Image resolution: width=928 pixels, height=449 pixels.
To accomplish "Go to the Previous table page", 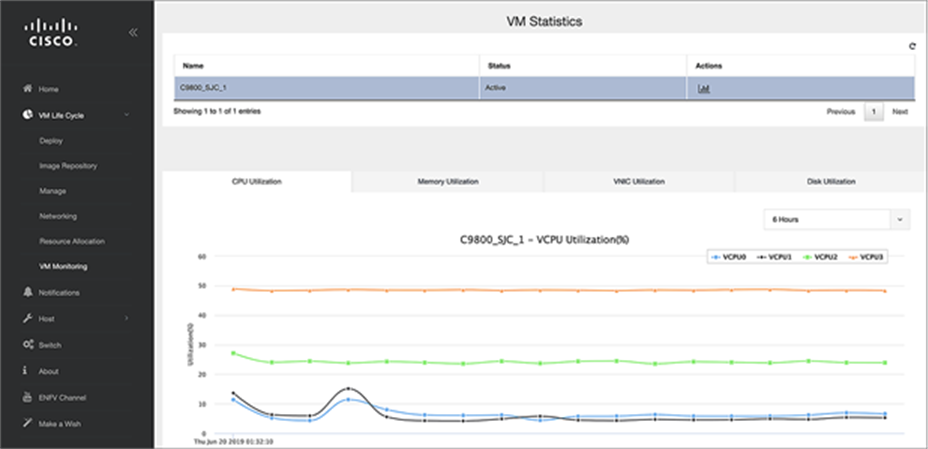I will coord(841,111).
